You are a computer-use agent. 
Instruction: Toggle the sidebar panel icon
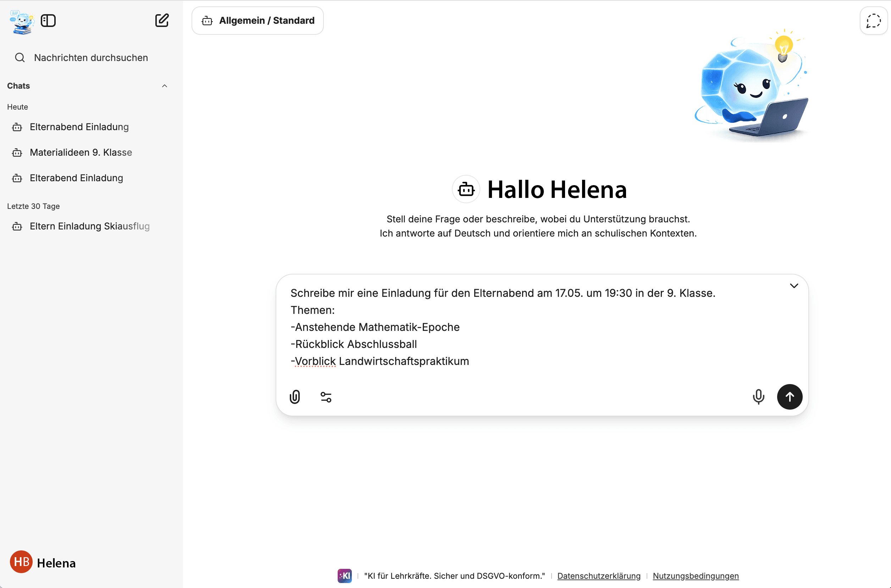(x=48, y=20)
